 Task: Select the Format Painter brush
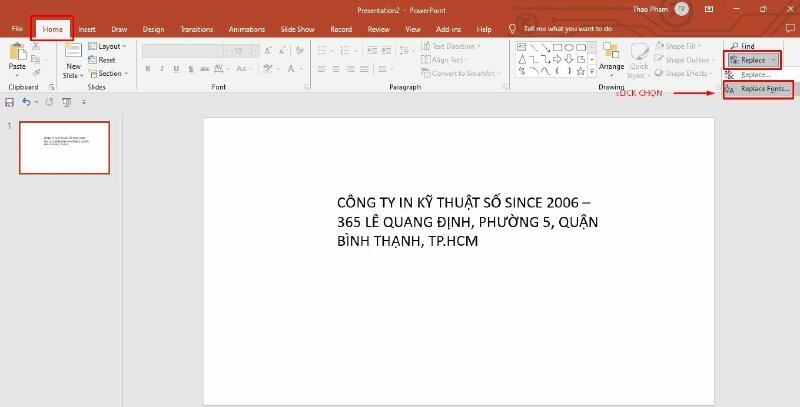click(x=36, y=73)
